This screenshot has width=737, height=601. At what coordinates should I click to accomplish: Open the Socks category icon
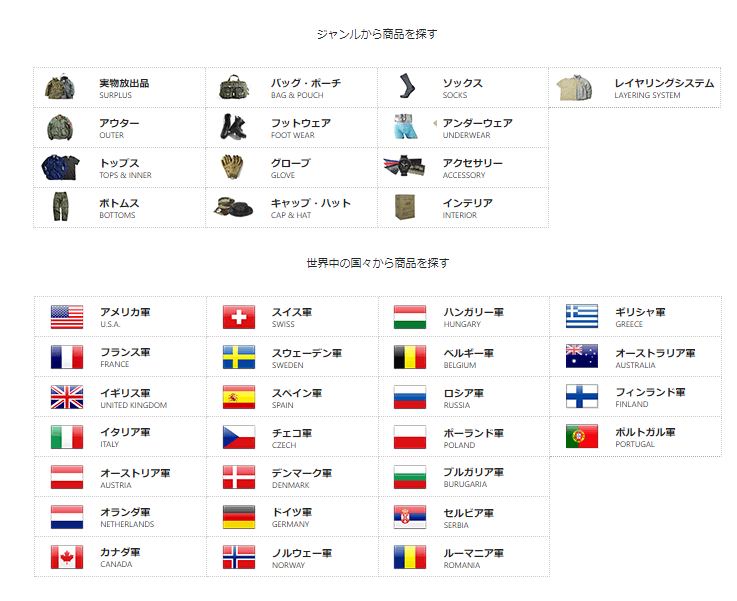[406, 87]
